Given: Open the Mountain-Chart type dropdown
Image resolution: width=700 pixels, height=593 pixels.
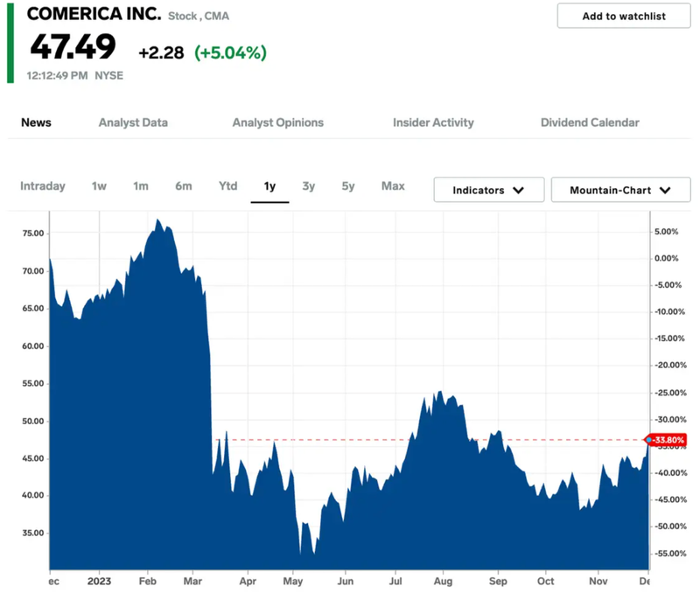Looking at the screenshot, I should [621, 190].
